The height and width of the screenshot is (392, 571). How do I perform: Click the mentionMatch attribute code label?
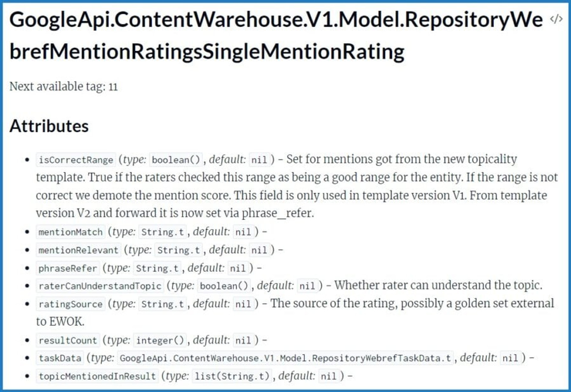tap(70, 232)
